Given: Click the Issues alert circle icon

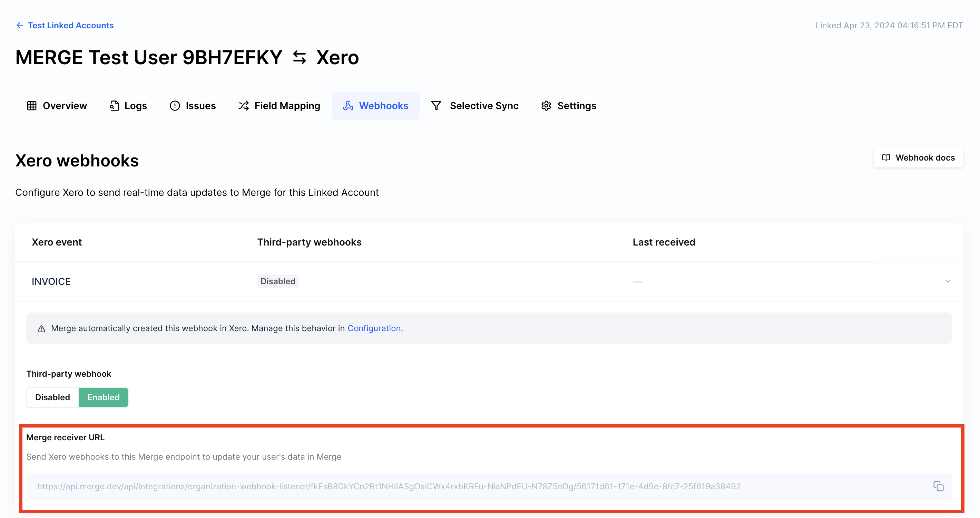Looking at the screenshot, I should coord(175,106).
